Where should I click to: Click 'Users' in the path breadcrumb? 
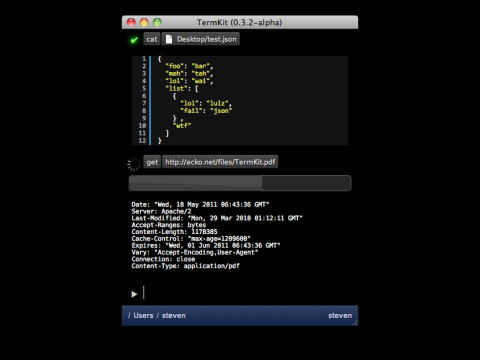coord(143,315)
